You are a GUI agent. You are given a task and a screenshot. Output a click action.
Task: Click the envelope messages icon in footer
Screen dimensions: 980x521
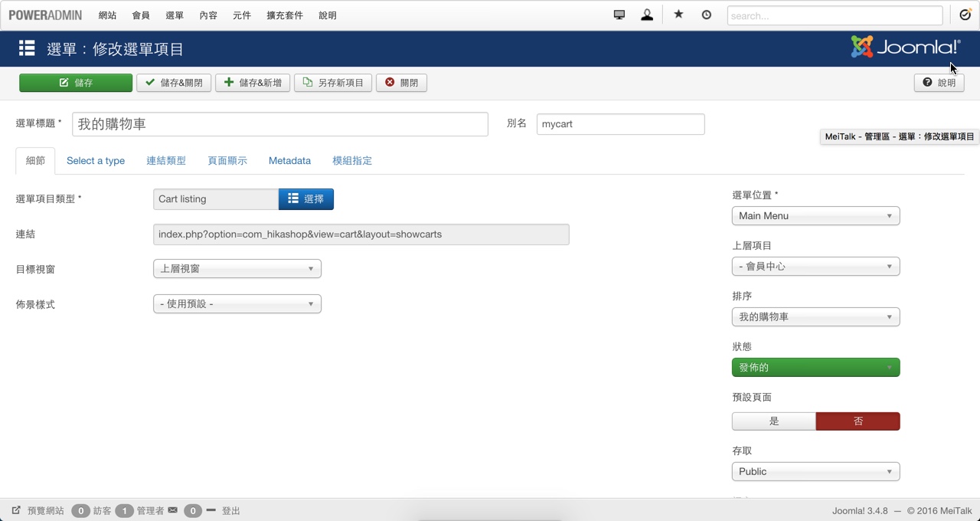click(173, 510)
